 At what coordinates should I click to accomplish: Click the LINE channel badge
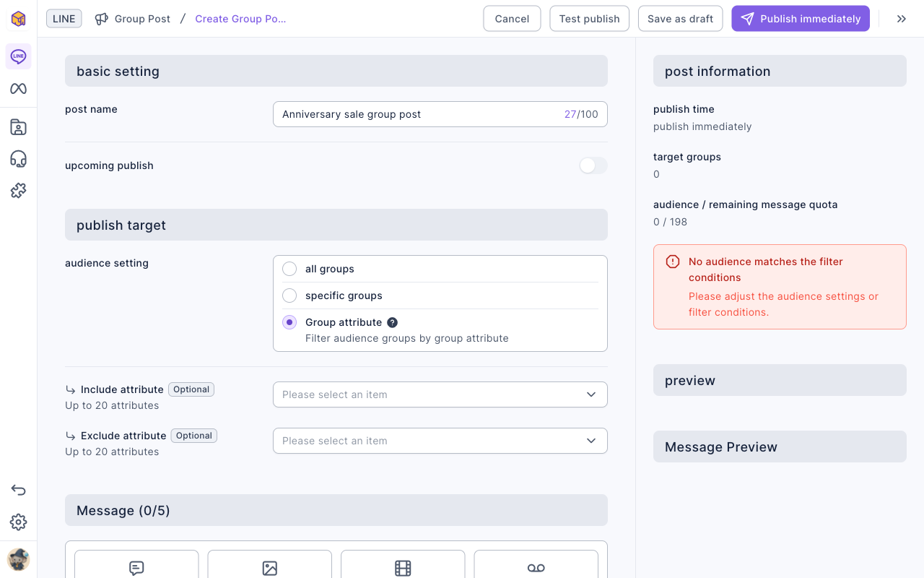pos(64,19)
